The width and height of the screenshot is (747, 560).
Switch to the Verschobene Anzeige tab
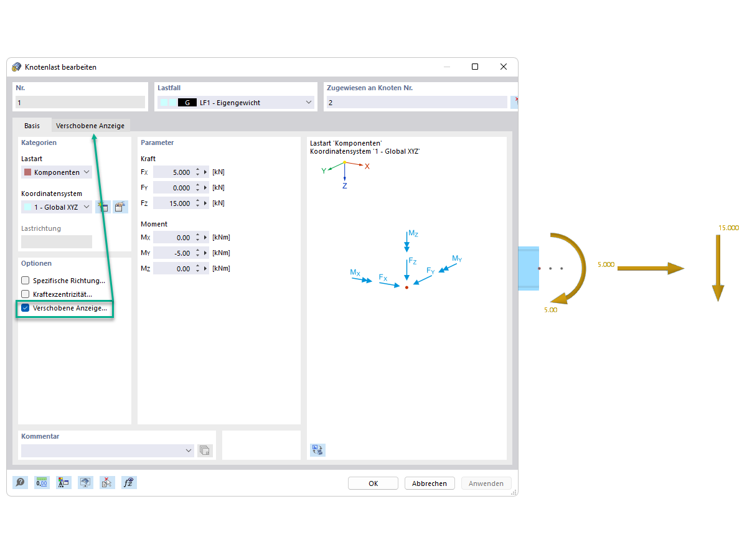90,126
